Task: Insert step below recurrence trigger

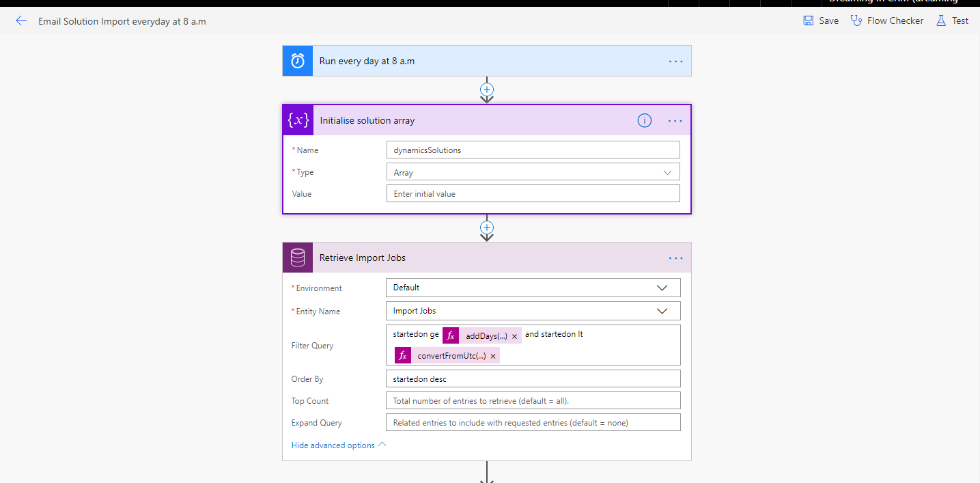Action: tap(487, 89)
